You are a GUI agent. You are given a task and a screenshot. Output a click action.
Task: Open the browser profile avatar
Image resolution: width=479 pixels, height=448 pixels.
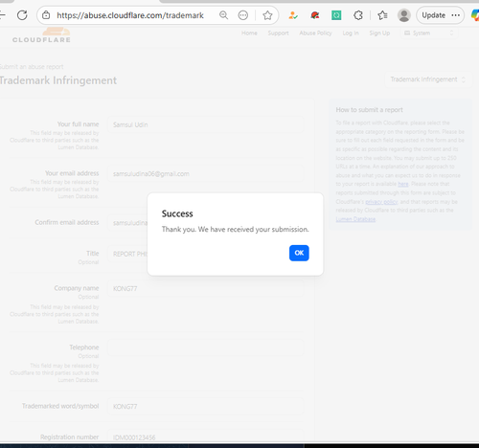(x=404, y=15)
